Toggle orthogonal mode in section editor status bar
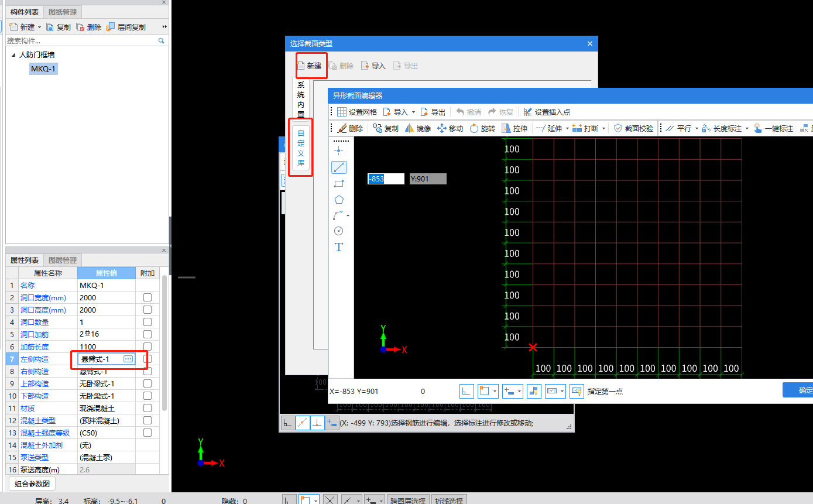 (x=466, y=391)
